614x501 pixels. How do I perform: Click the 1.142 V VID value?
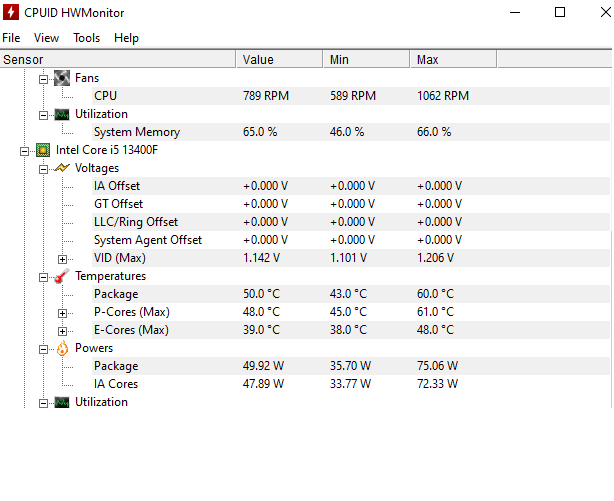point(261,258)
